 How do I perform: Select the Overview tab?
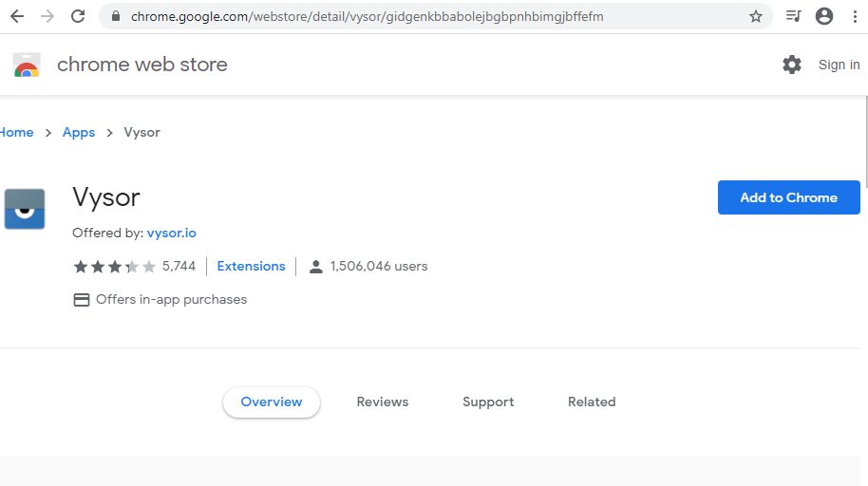272,402
